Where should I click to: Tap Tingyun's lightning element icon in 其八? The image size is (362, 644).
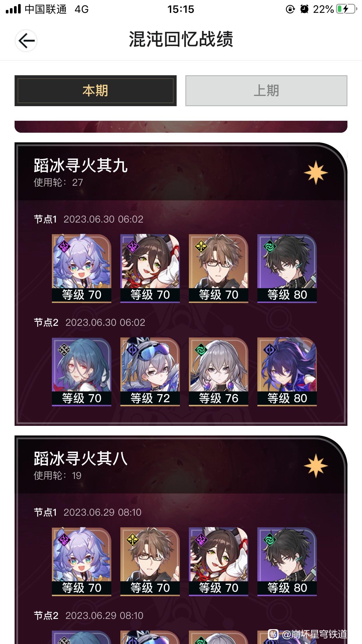click(201, 539)
